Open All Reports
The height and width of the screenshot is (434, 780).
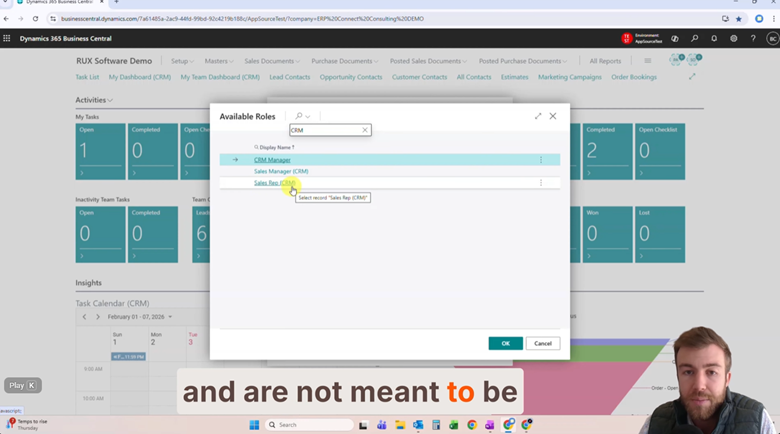(605, 61)
